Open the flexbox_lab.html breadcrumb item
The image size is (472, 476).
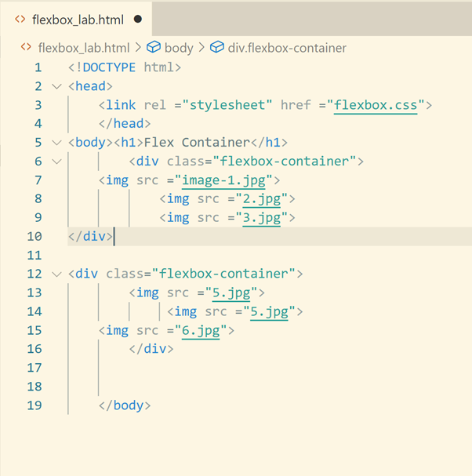(83, 48)
